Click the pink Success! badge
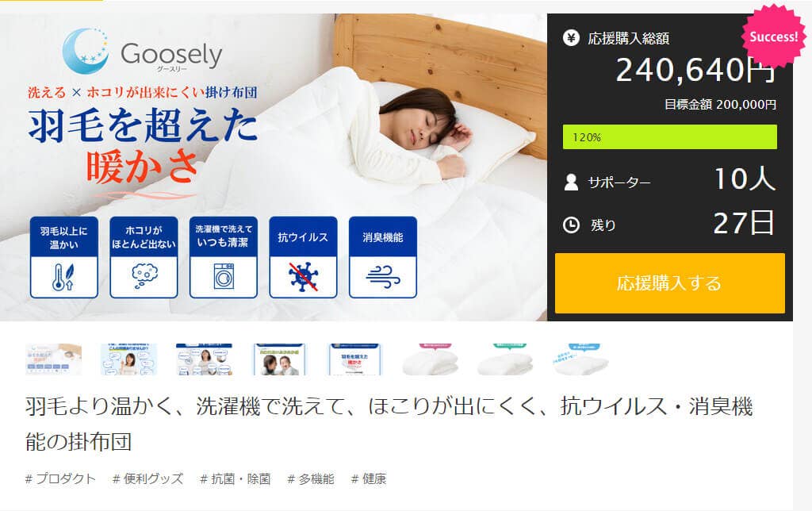 [x=774, y=36]
